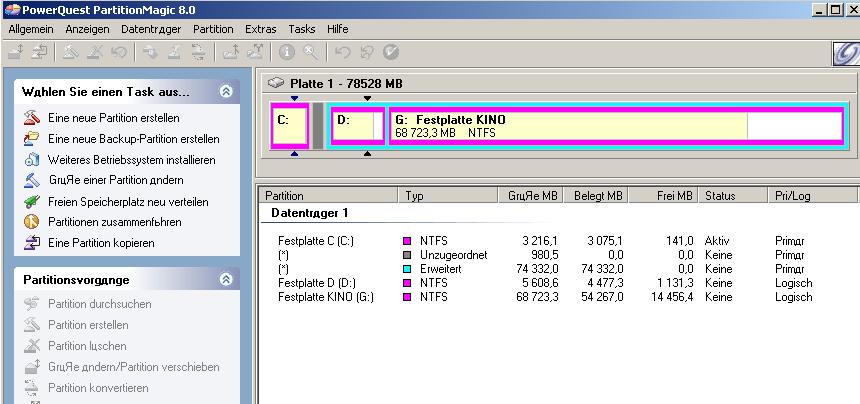This screenshot has width=860, height=404.
Task: Click the grey swatch beside Unzugeordnet
Action: (x=407, y=255)
